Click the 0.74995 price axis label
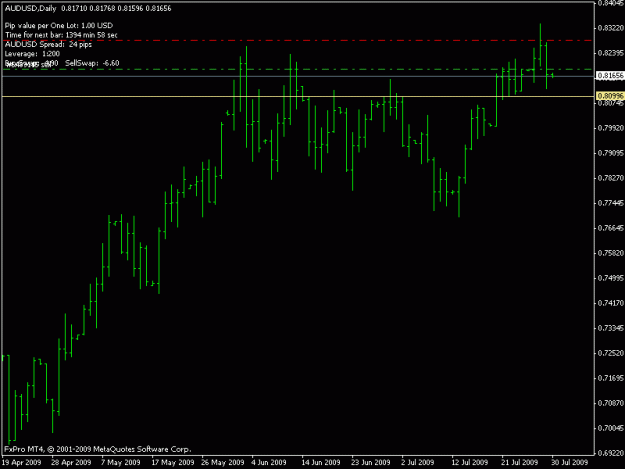The width and height of the screenshot is (625, 469). [x=611, y=278]
